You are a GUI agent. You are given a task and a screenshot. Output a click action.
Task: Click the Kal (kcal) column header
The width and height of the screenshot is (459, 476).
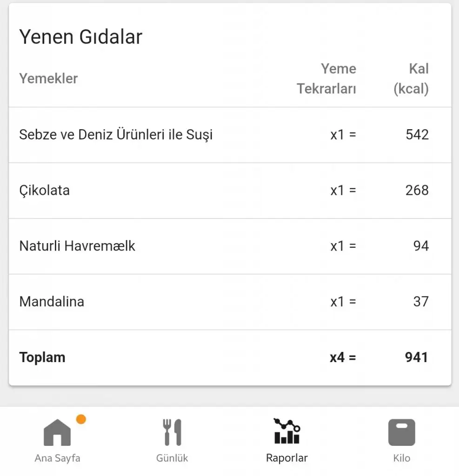pyautogui.click(x=411, y=79)
